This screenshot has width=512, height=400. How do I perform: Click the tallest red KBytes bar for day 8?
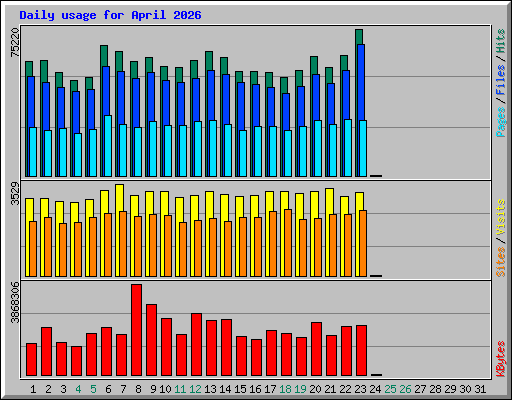tap(136, 330)
